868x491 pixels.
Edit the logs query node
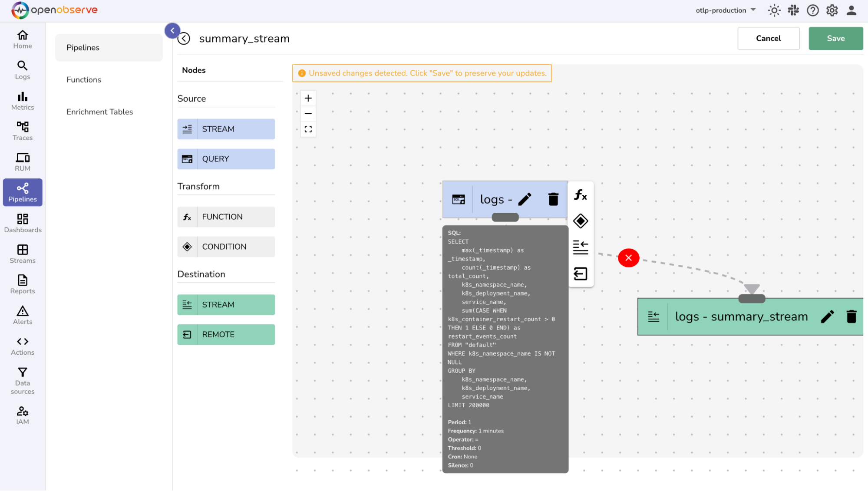525,199
